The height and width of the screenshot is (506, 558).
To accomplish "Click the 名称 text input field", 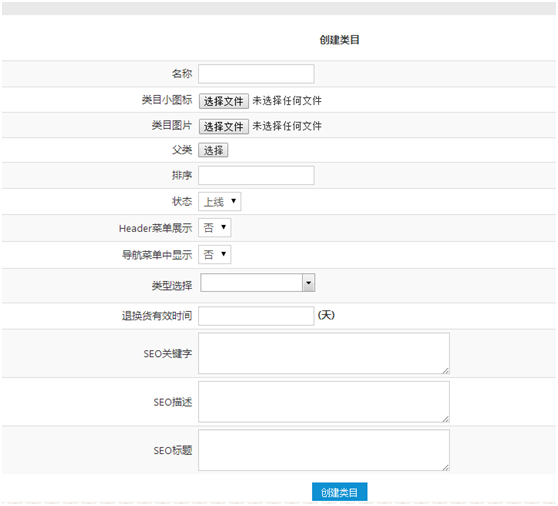I will coord(256,74).
